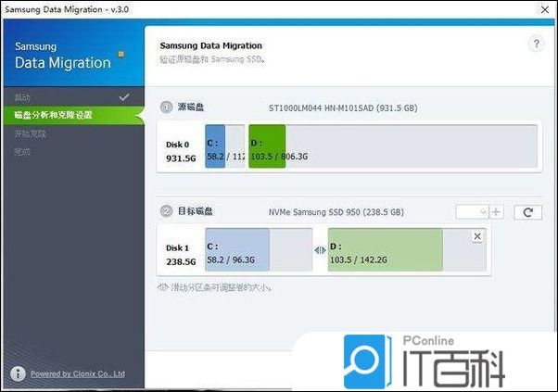Viewport: 558px width, 392px height.
Task: Click the 源磁盘 step number icon
Action: click(x=166, y=107)
